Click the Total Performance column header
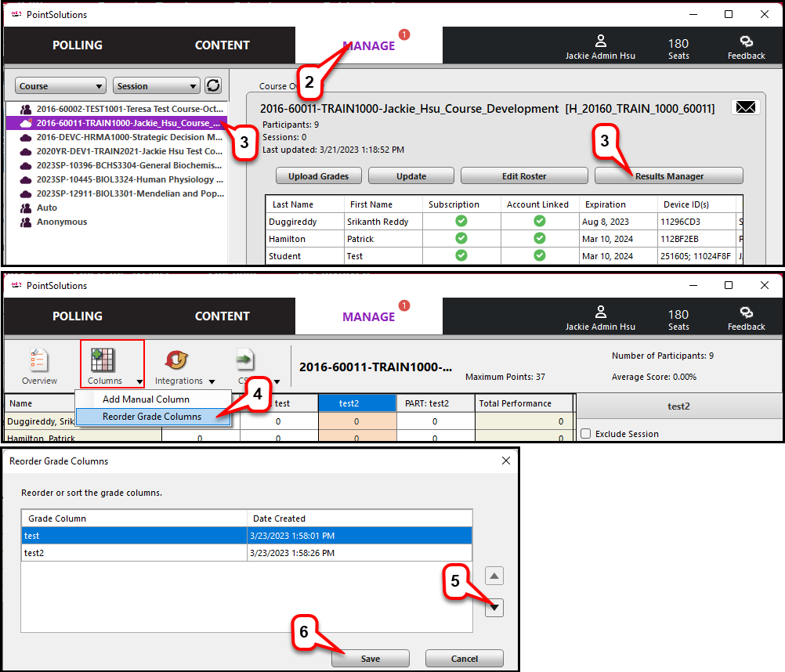The image size is (785, 672). click(523, 403)
